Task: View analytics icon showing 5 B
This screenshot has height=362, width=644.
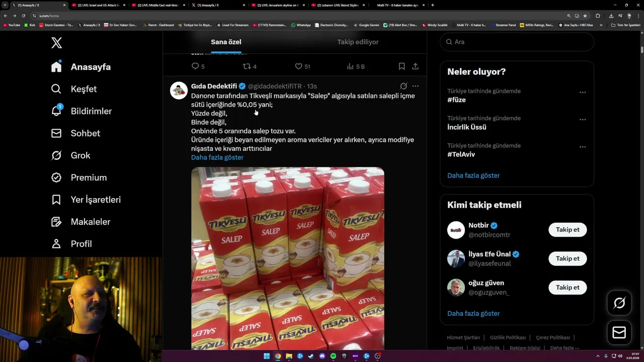Action: 351,66
